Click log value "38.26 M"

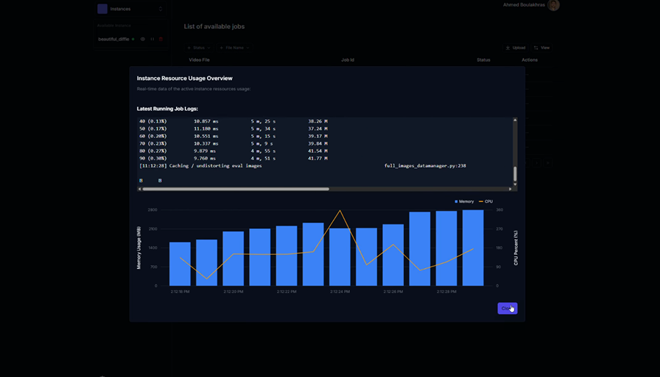pyautogui.click(x=318, y=121)
